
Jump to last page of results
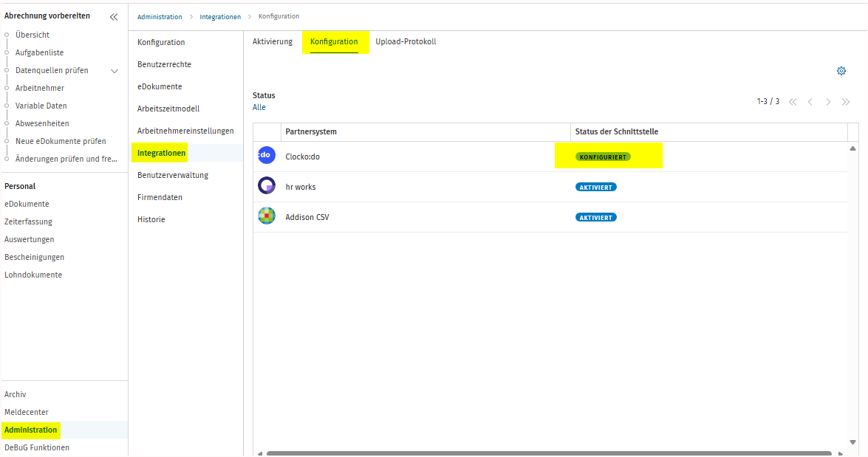click(846, 102)
